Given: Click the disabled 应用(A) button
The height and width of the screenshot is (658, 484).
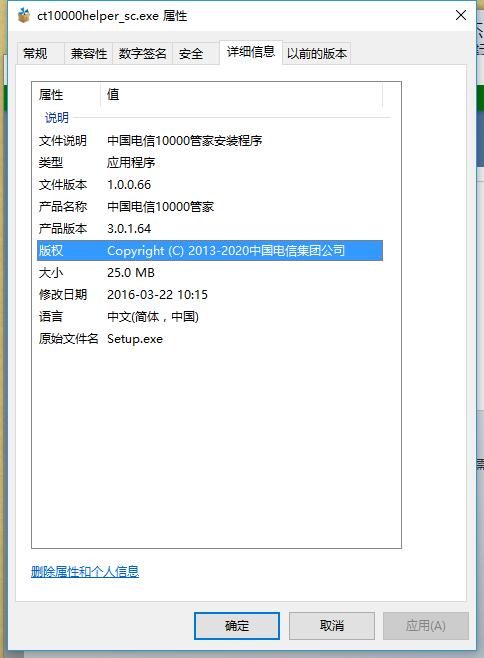Looking at the screenshot, I should (x=426, y=626).
